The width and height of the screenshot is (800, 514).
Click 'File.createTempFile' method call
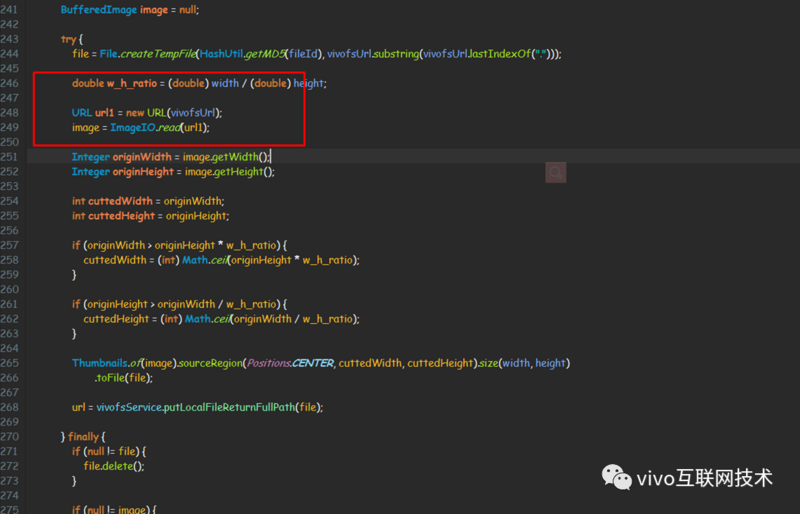click(147, 54)
